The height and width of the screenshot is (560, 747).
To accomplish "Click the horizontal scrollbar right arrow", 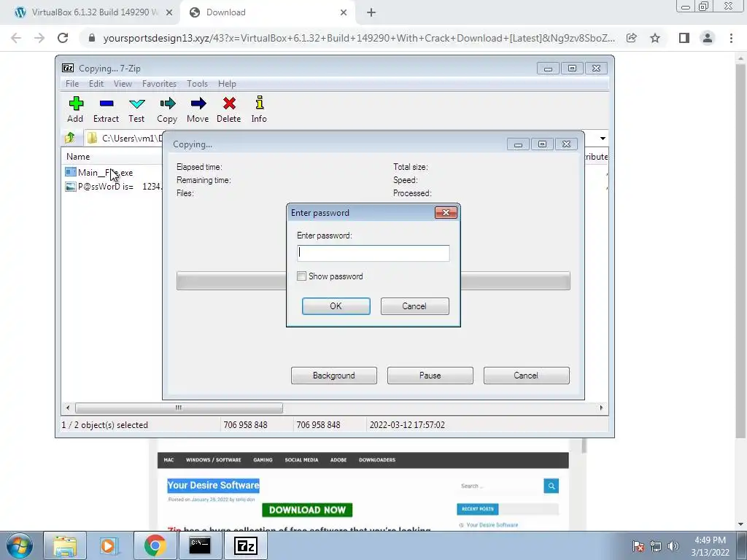I will [601, 408].
